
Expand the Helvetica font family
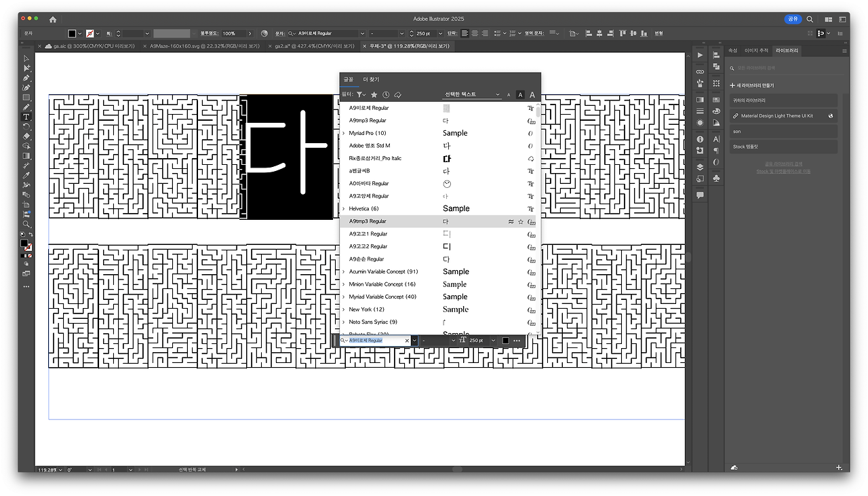(343, 208)
